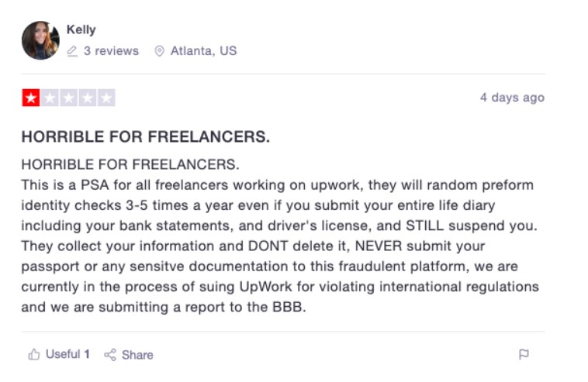The image size is (588, 382).
Task: Click the location pin icon
Action: click(159, 51)
